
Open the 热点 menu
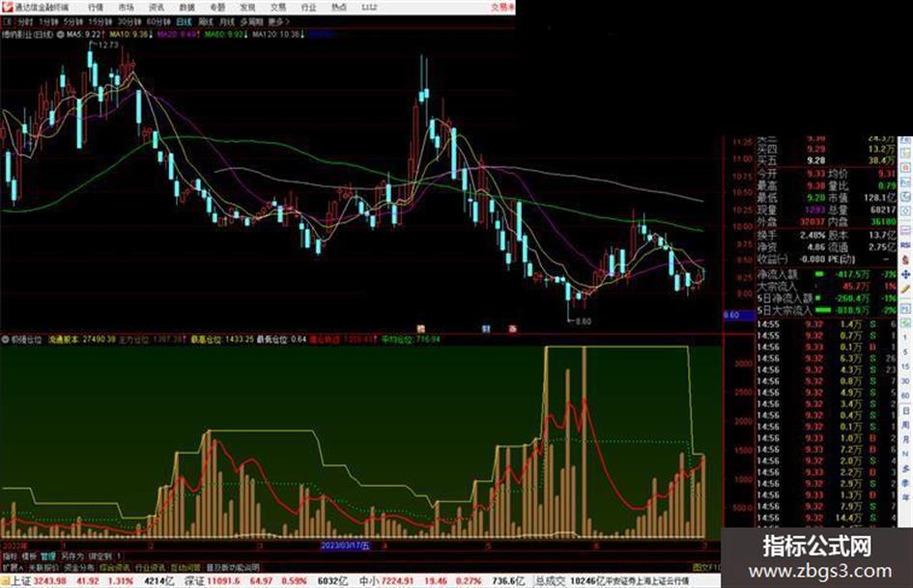(339, 8)
